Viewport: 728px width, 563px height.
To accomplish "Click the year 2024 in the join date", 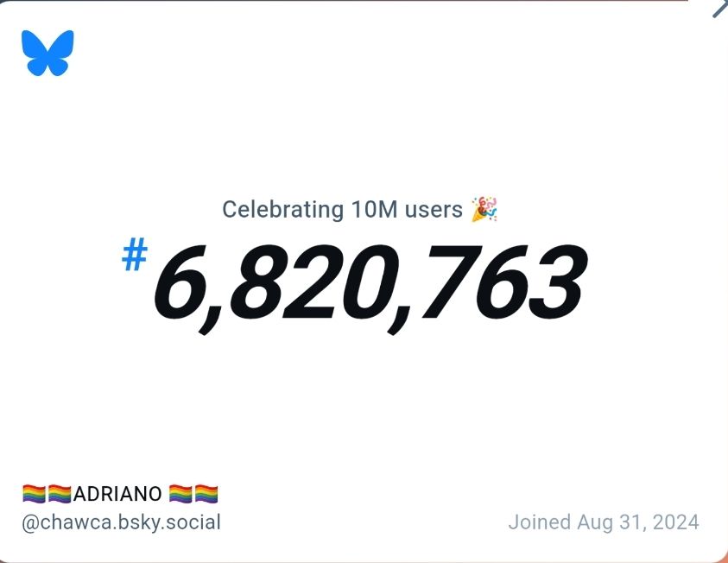I will [676, 522].
